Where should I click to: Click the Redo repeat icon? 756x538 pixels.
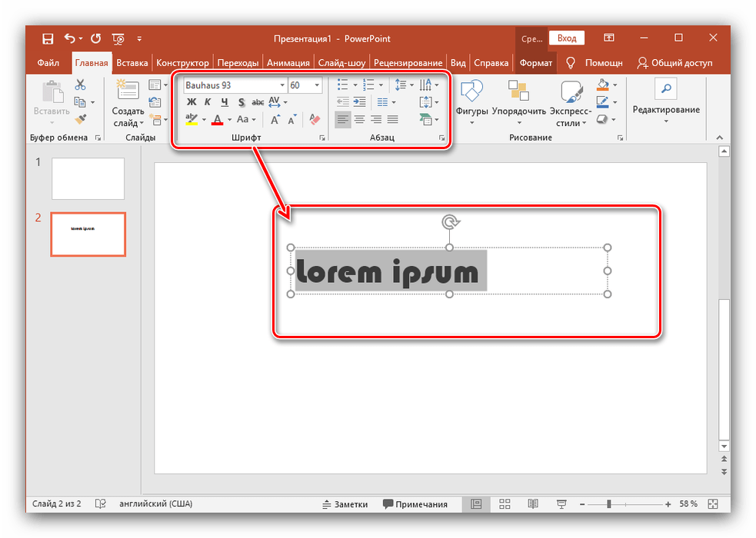[96, 38]
